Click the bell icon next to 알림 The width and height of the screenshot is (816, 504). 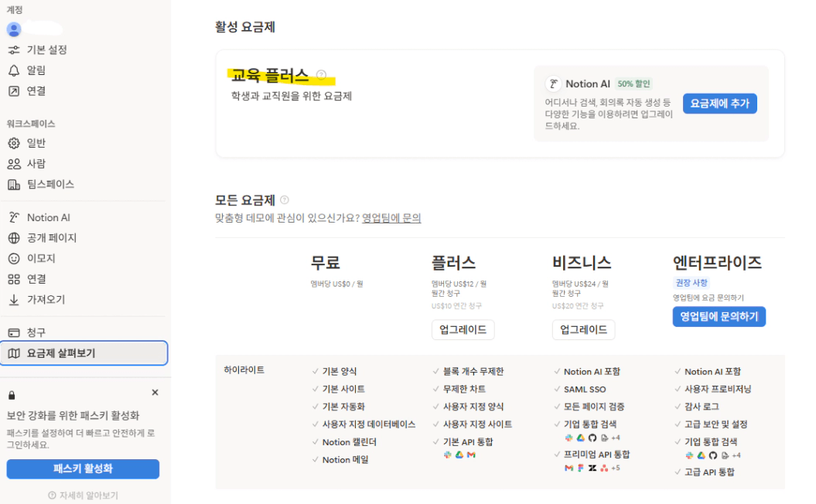14,70
